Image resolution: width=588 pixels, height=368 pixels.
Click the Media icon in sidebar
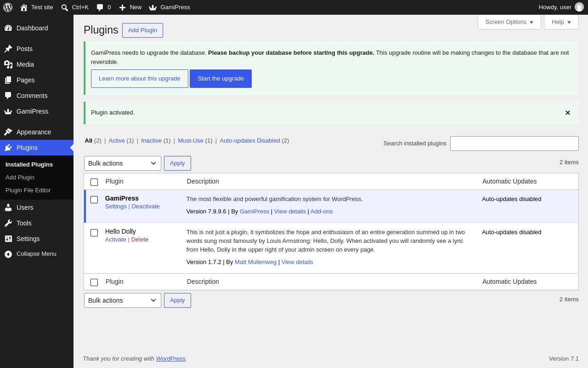[x=8, y=64]
